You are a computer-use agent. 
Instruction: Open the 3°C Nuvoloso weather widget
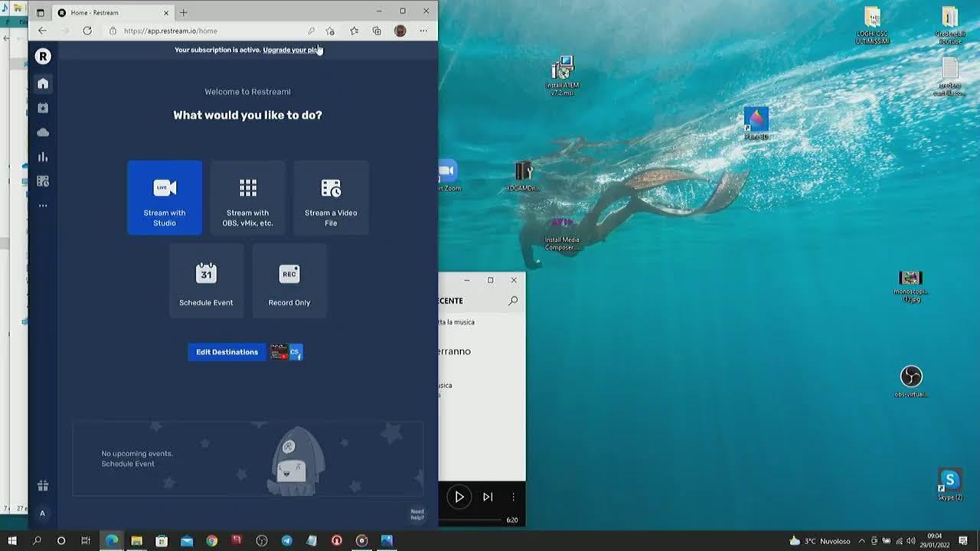[x=819, y=541]
